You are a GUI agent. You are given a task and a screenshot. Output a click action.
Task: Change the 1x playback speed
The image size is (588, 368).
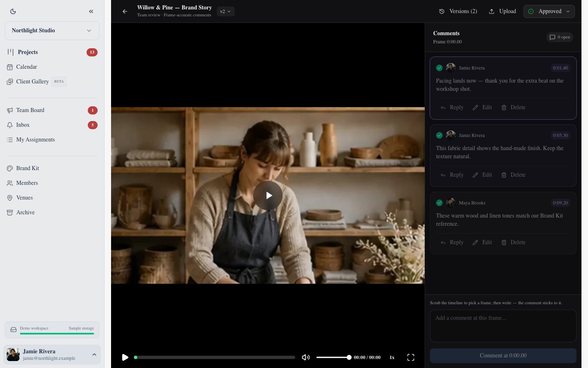pos(392,357)
